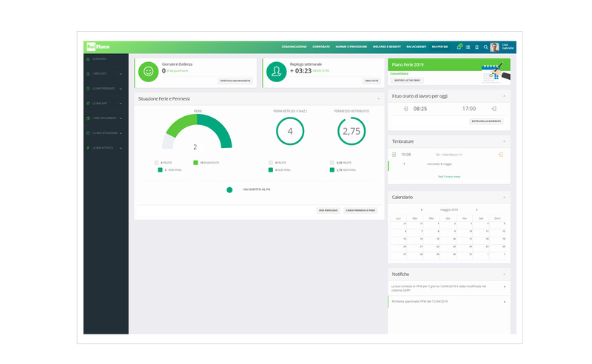Click the orange exit icon in Timbrature

[501, 155]
